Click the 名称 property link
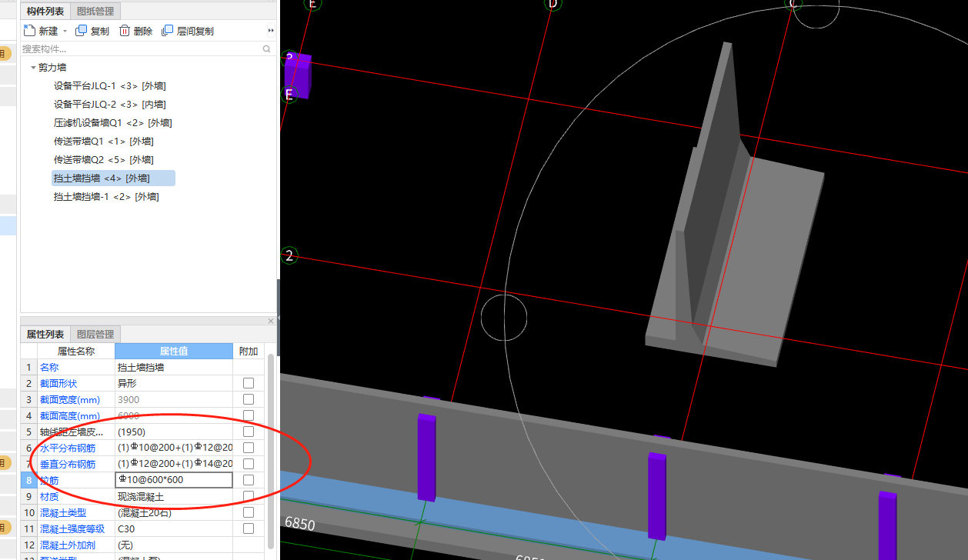This screenshot has width=968, height=560. (x=48, y=368)
